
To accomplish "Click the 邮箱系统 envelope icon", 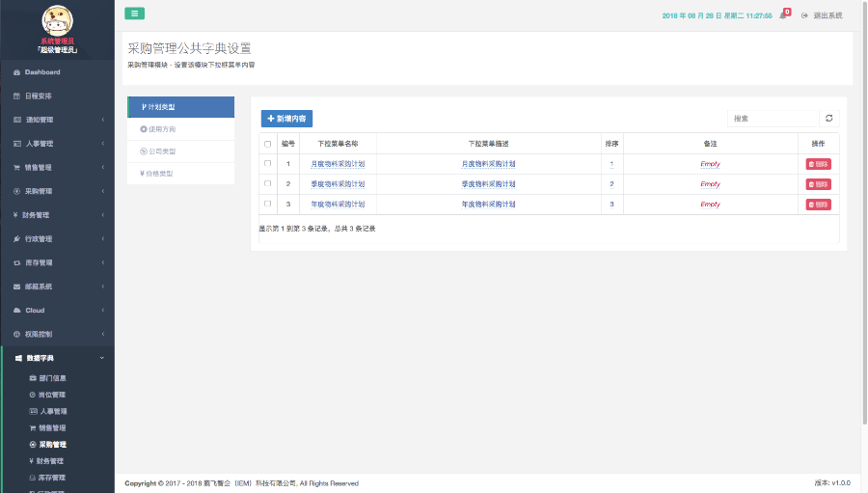I will [x=16, y=287].
